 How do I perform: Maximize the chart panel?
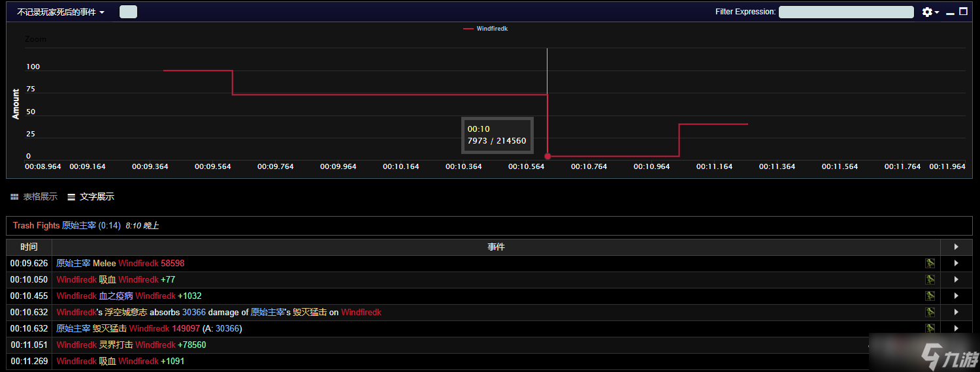click(x=963, y=12)
